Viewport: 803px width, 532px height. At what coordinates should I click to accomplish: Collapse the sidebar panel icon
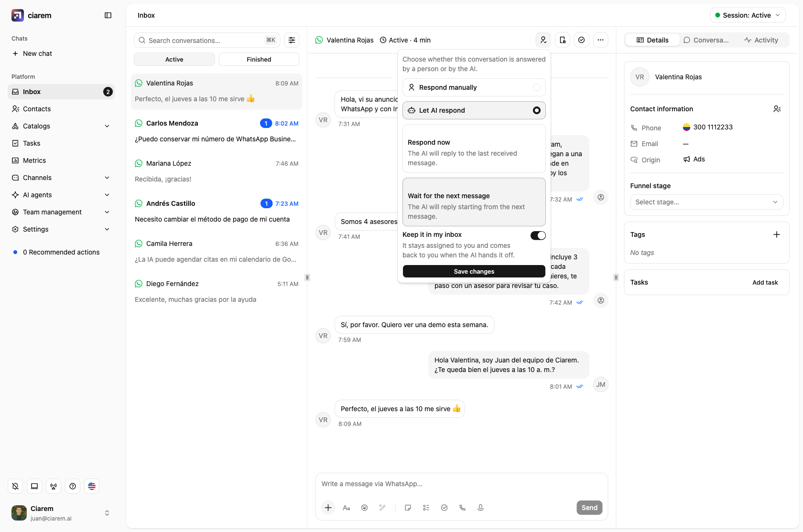point(108,15)
